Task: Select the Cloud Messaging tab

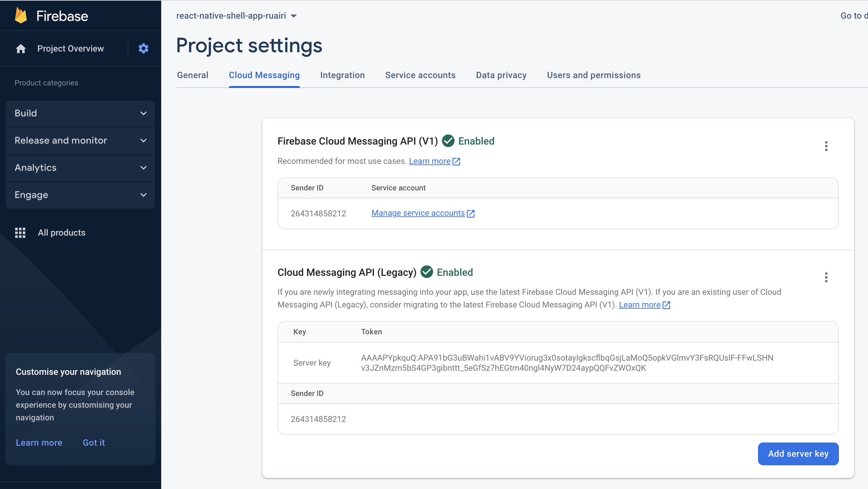Action: [x=264, y=75]
